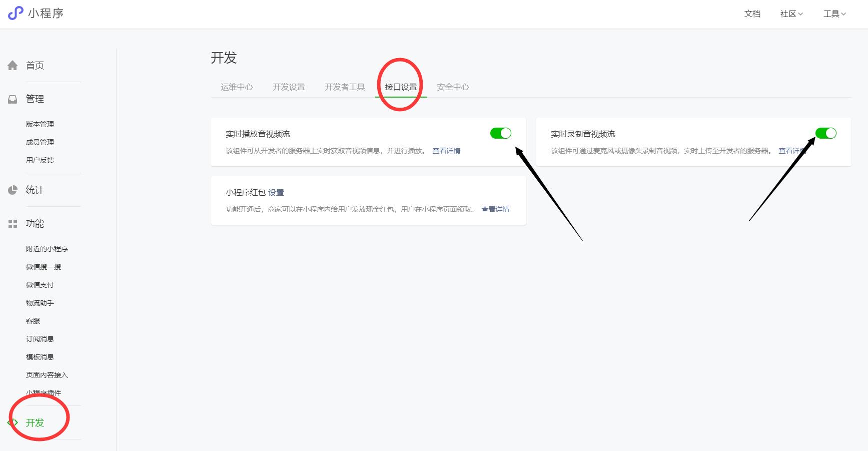Click the inbox icon beside 管理
Screen dimensions: 868x451
tap(13, 99)
